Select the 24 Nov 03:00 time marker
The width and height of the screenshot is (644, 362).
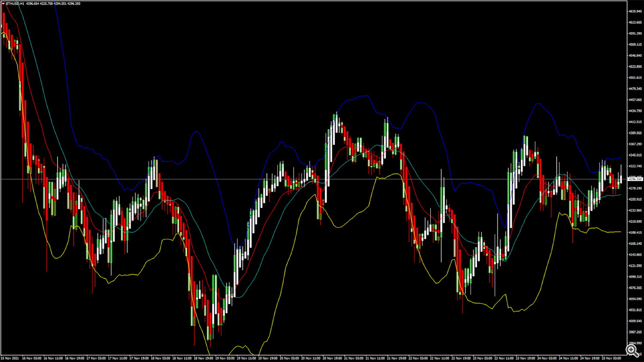coord(547,358)
